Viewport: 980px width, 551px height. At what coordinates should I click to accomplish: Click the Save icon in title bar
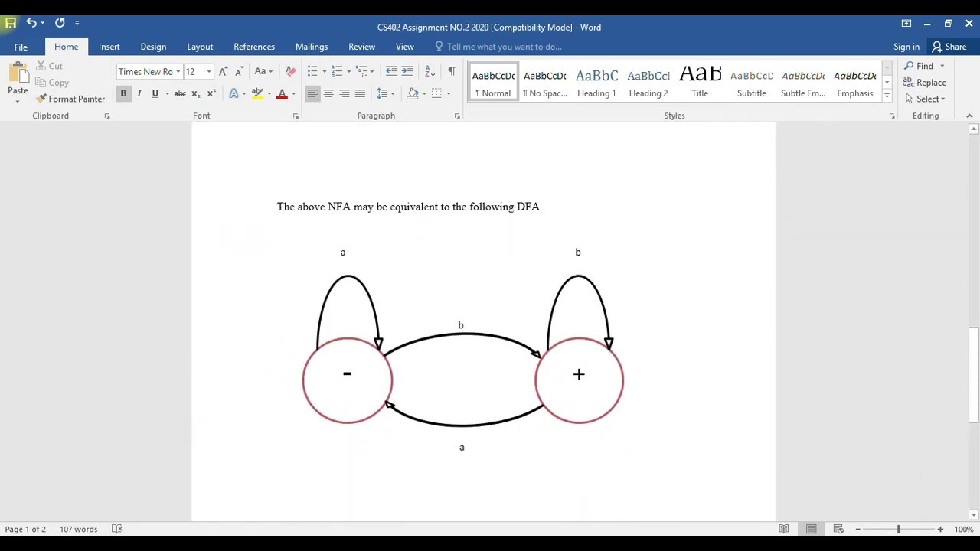coord(11,23)
